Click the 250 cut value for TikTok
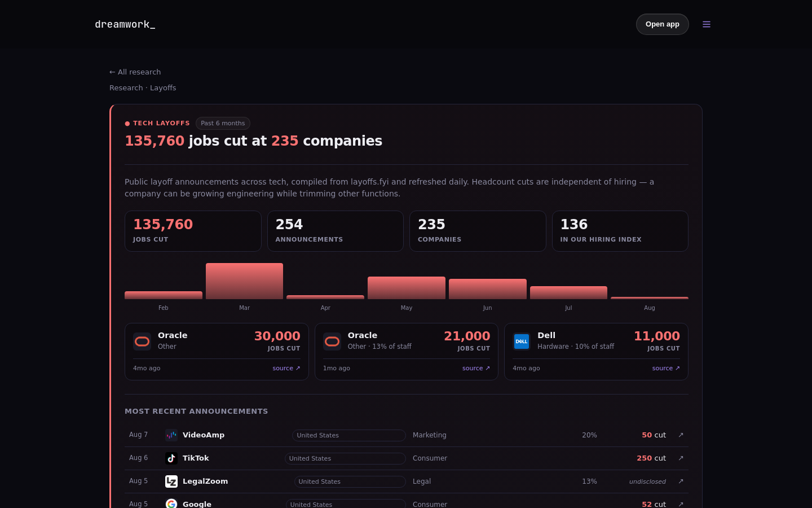 tap(651, 458)
